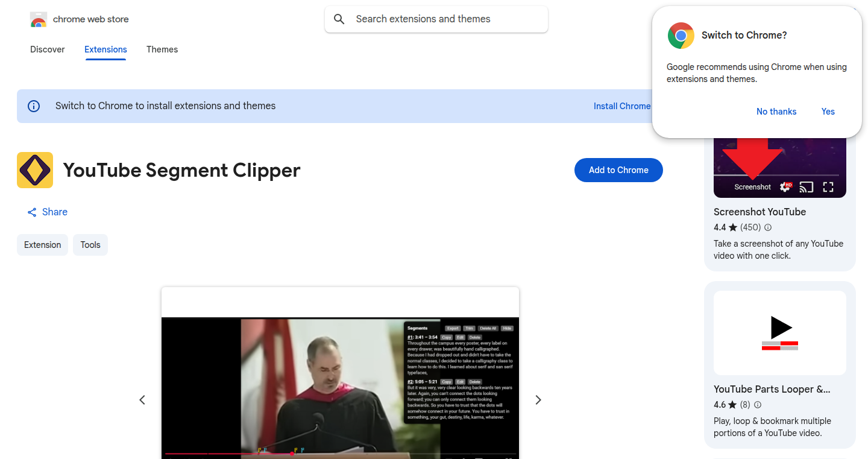The height and width of the screenshot is (459, 868).
Task: Open the YouTube Parts Looper & … title
Action: [772, 389]
